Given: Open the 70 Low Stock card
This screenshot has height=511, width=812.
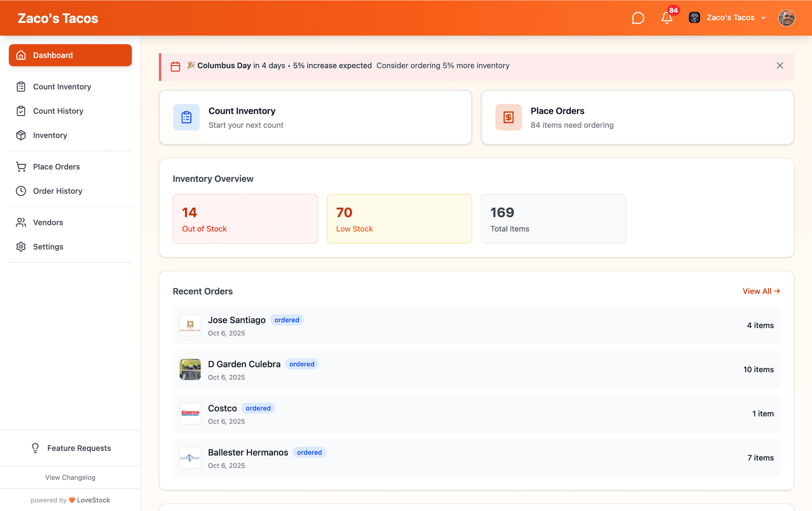Looking at the screenshot, I should pos(399,219).
